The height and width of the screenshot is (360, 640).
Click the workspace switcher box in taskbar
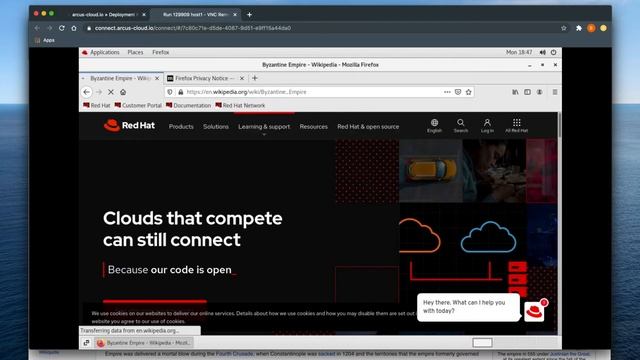(x=482, y=343)
